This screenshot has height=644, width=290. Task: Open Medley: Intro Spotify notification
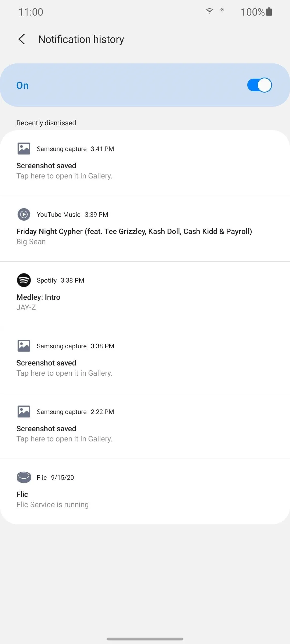point(145,294)
